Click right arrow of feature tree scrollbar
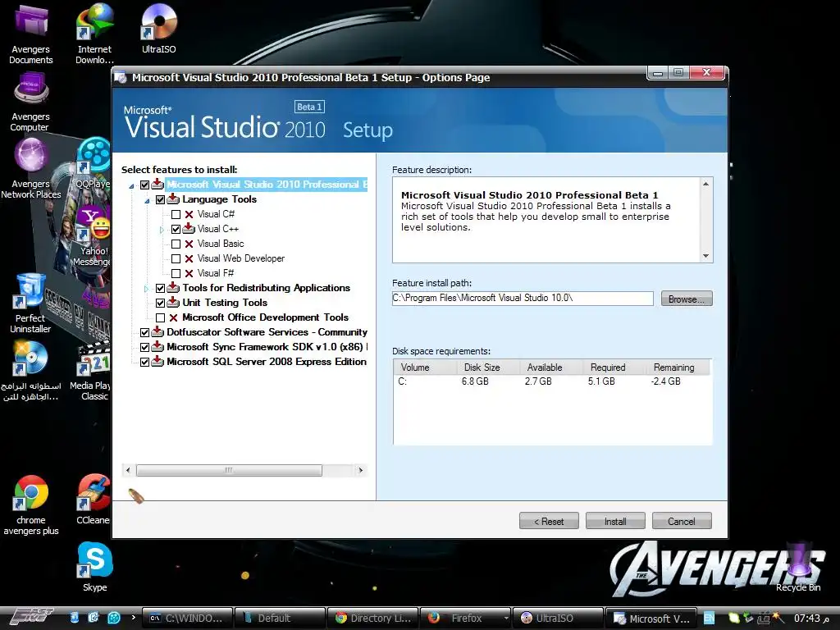 click(361, 470)
